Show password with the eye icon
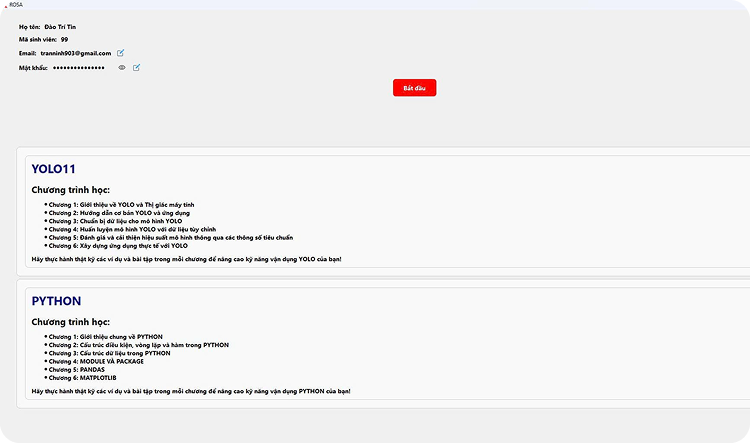This screenshot has height=443, width=750. (x=122, y=67)
